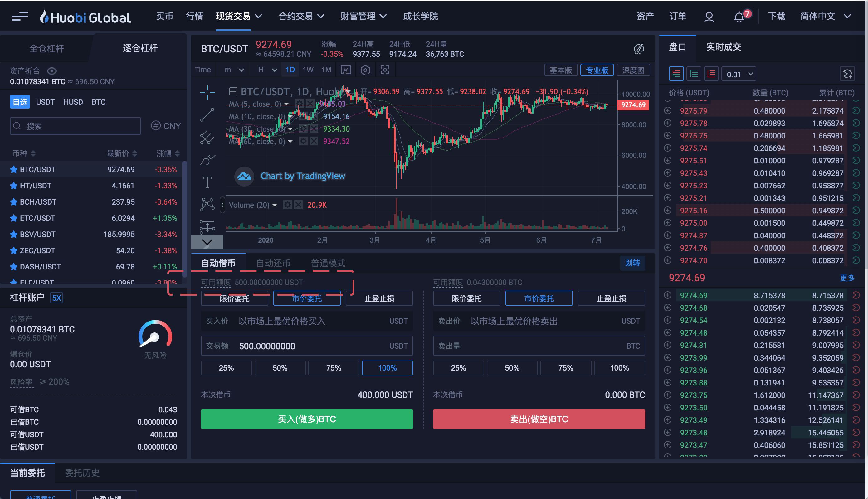Viewport: 868px width, 499px height.
Task: Click the 更多 more link in order book
Action: (847, 278)
